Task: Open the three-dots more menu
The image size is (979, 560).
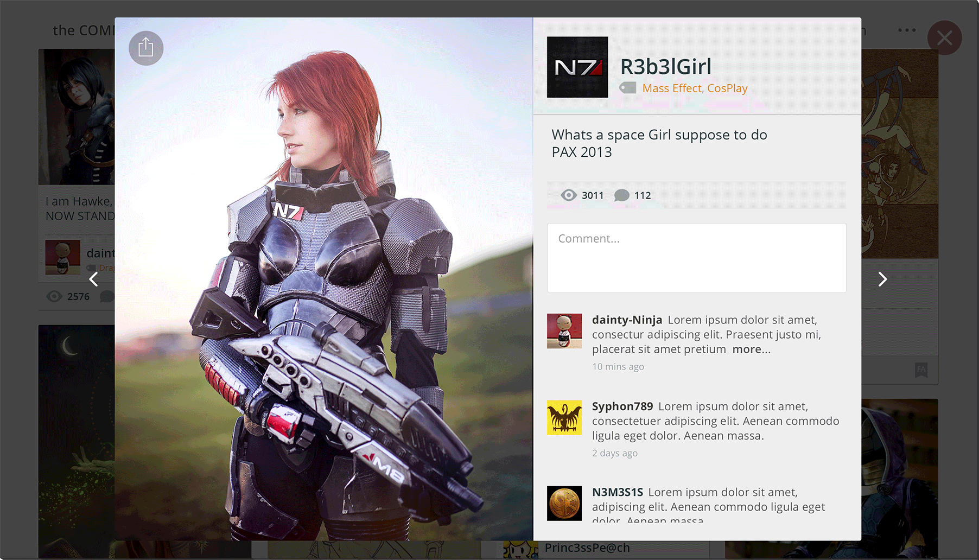Action: 907,30
